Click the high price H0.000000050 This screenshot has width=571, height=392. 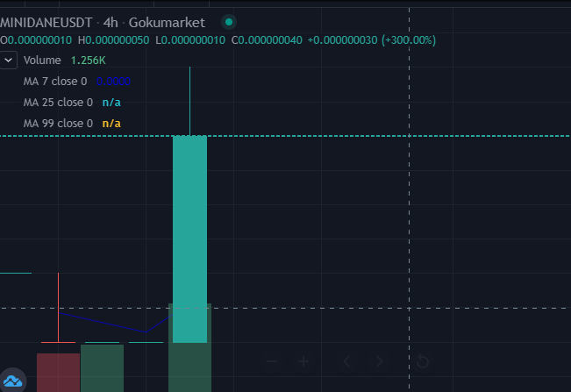click(114, 40)
